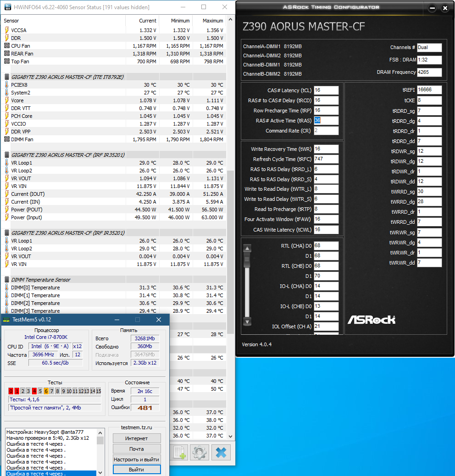Click the thermometer icon beside System2
The image size is (455, 476).
coord(7,93)
